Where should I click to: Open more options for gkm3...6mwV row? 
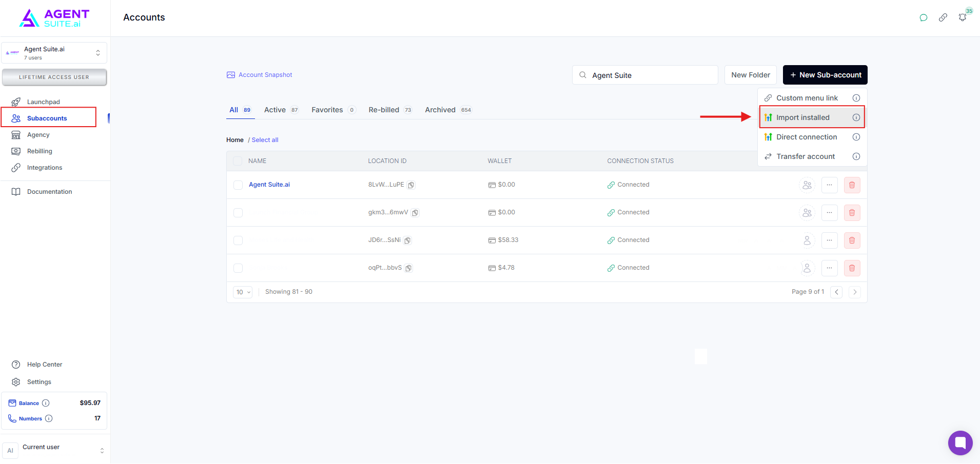click(x=830, y=213)
